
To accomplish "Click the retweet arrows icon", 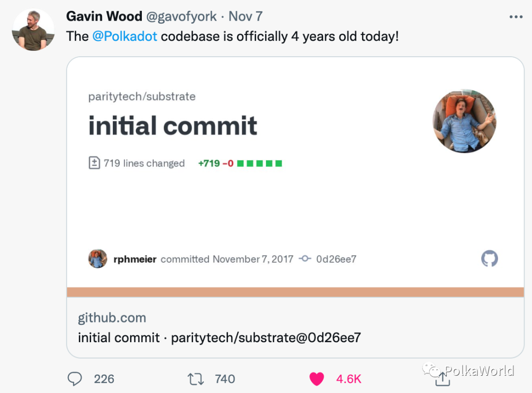I will (196, 379).
